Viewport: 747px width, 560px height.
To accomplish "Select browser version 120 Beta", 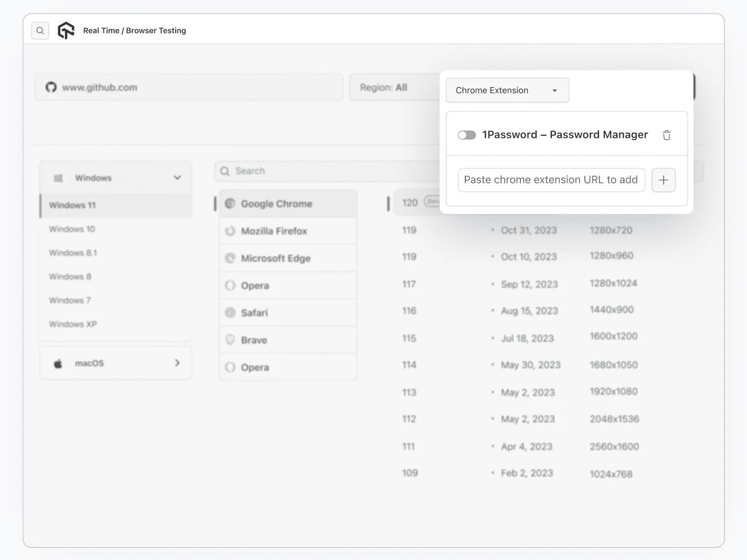I will [x=417, y=202].
